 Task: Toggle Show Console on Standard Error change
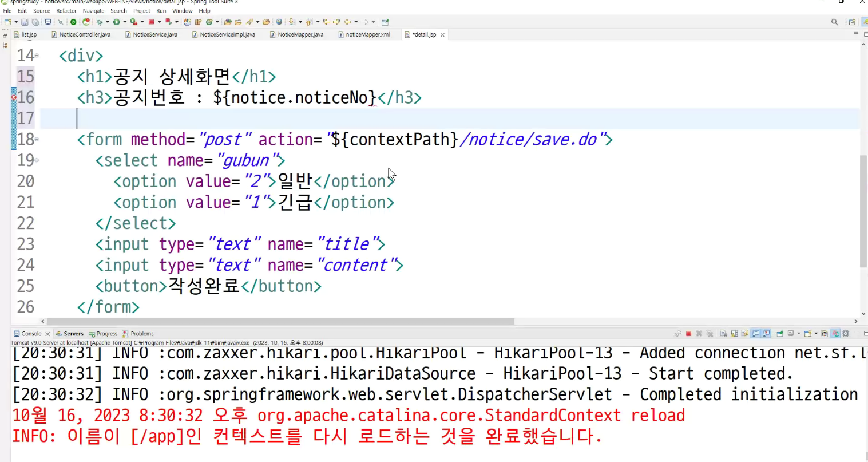766,334
